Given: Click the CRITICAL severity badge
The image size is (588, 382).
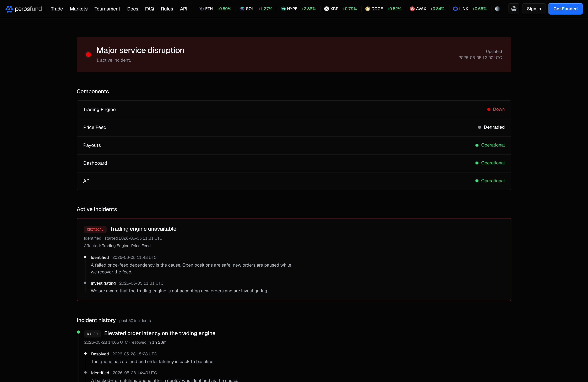Looking at the screenshot, I should [95, 229].
